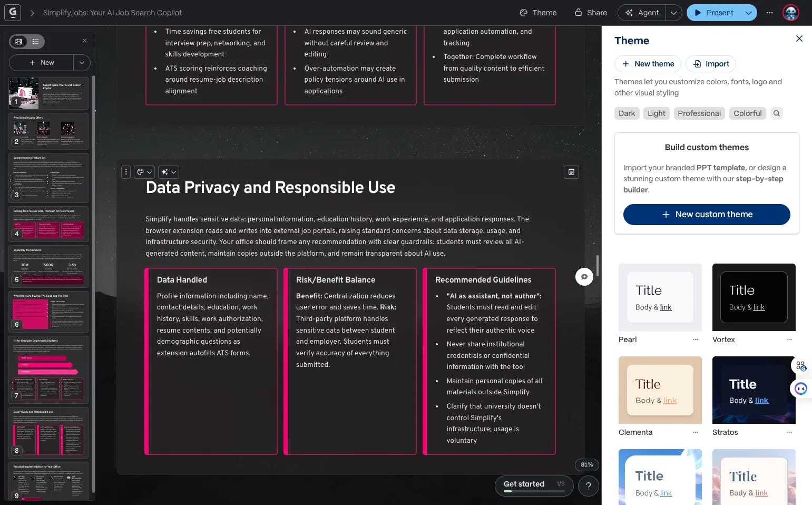Open slide 8 Data Privacy thumbnail
Image resolution: width=812 pixels, height=505 pixels.
pyautogui.click(x=48, y=432)
